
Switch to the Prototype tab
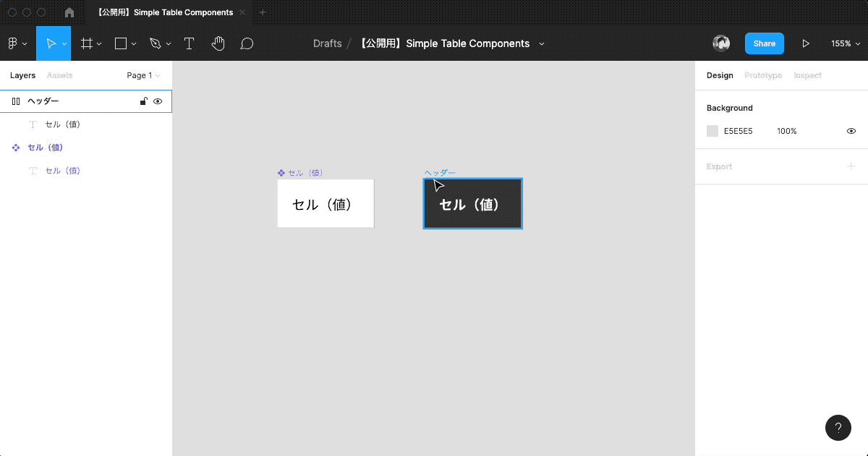pos(762,75)
